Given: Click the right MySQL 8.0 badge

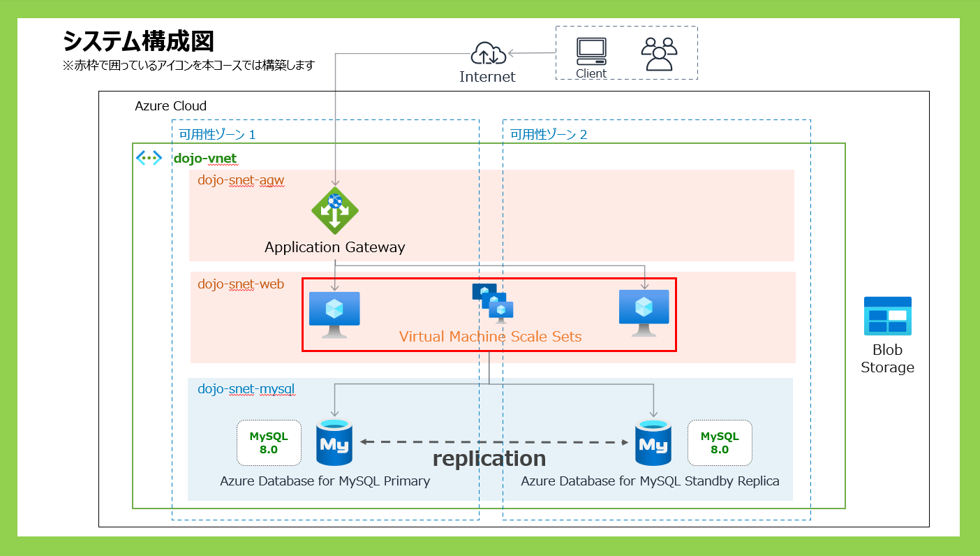Looking at the screenshot, I should point(720,443).
